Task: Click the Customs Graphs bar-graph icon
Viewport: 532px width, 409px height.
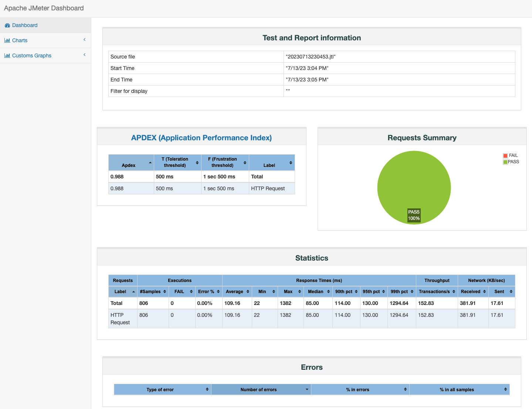Action: [7, 56]
